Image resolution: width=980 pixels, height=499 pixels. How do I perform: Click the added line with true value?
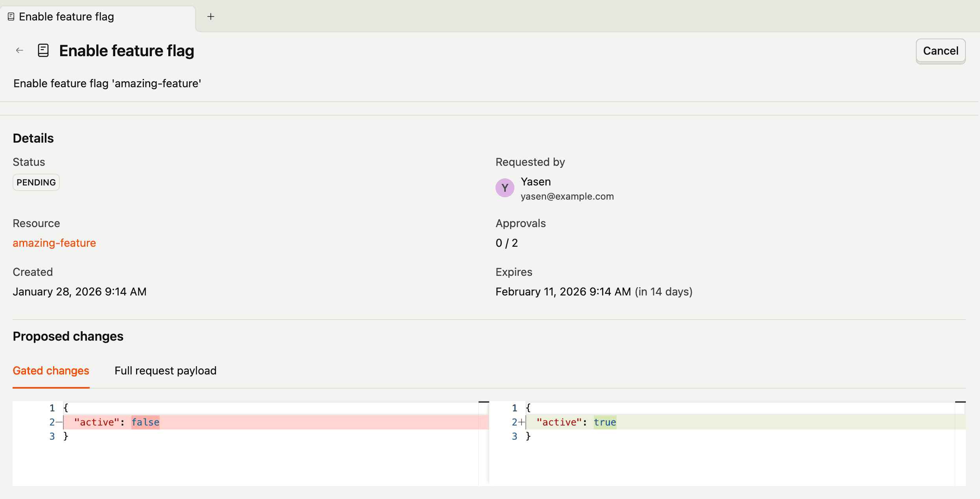click(x=605, y=422)
